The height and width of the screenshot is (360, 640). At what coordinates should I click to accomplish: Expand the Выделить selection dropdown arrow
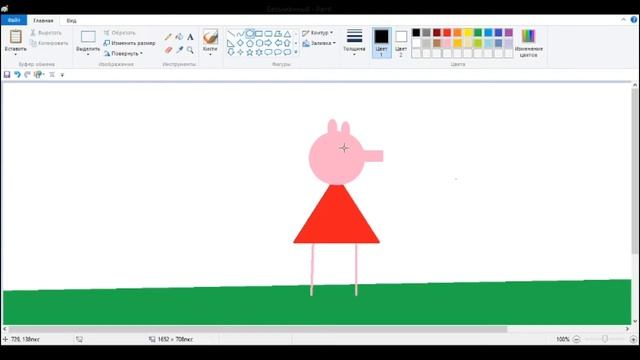[88, 54]
